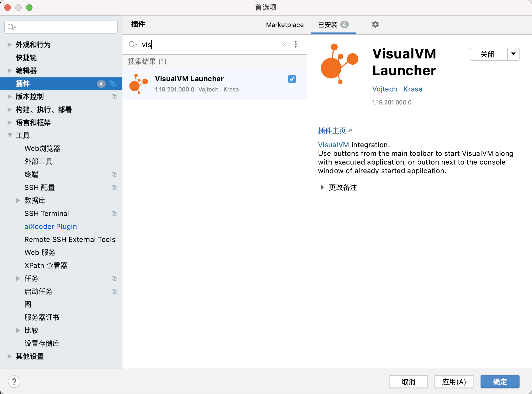The image size is (532, 394).
Task: Click the Vojtech author link
Action: 384,89
